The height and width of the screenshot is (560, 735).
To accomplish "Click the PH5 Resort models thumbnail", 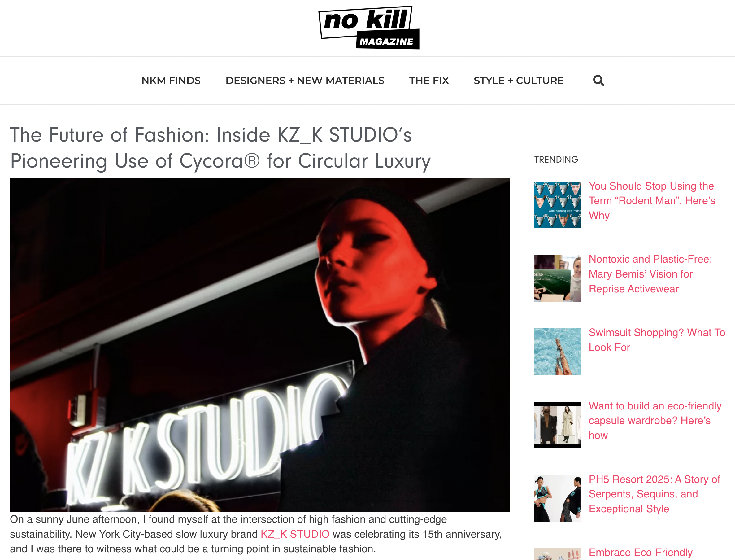I will 557,498.
